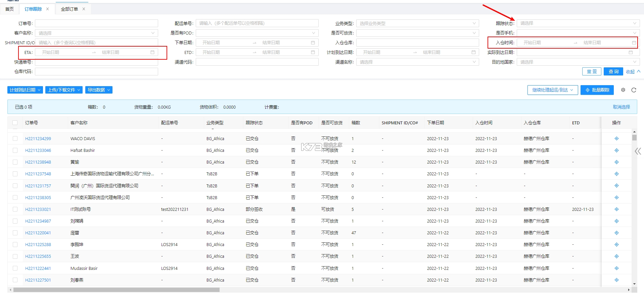Tick checkbox for order H2211222441
Image resolution: width=644 pixels, height=294 pixels.
[15, 268]
